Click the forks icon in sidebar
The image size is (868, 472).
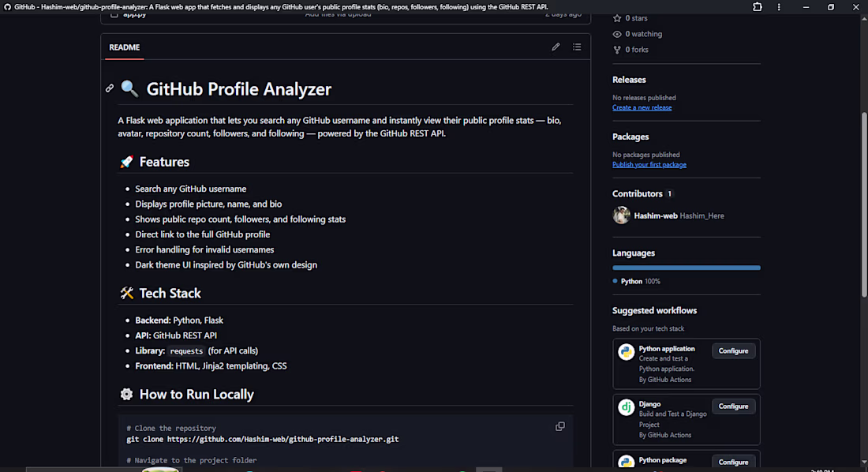617,49
